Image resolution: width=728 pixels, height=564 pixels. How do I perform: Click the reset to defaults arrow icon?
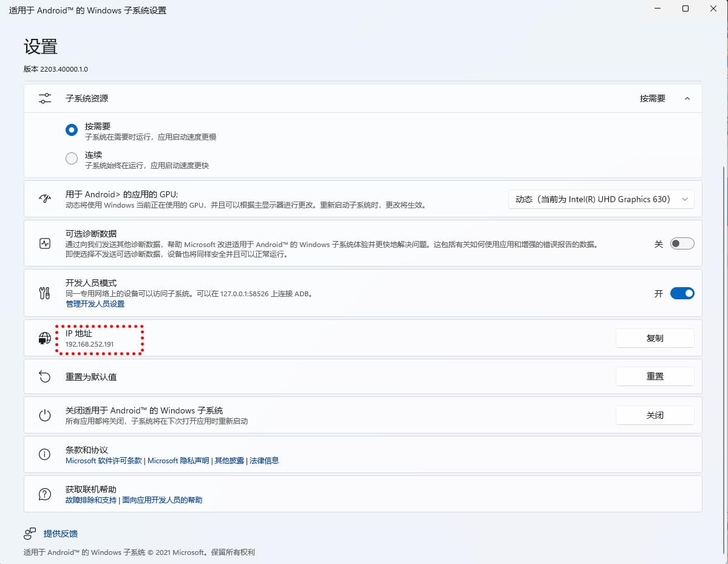(x=45, y=377)
